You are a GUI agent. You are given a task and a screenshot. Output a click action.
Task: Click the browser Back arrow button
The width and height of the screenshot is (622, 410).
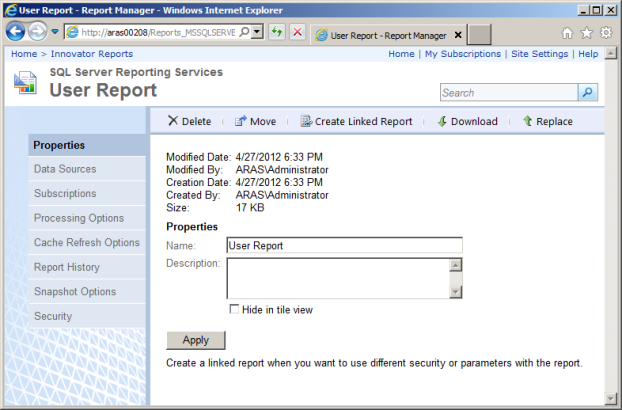tap(16, 32)
